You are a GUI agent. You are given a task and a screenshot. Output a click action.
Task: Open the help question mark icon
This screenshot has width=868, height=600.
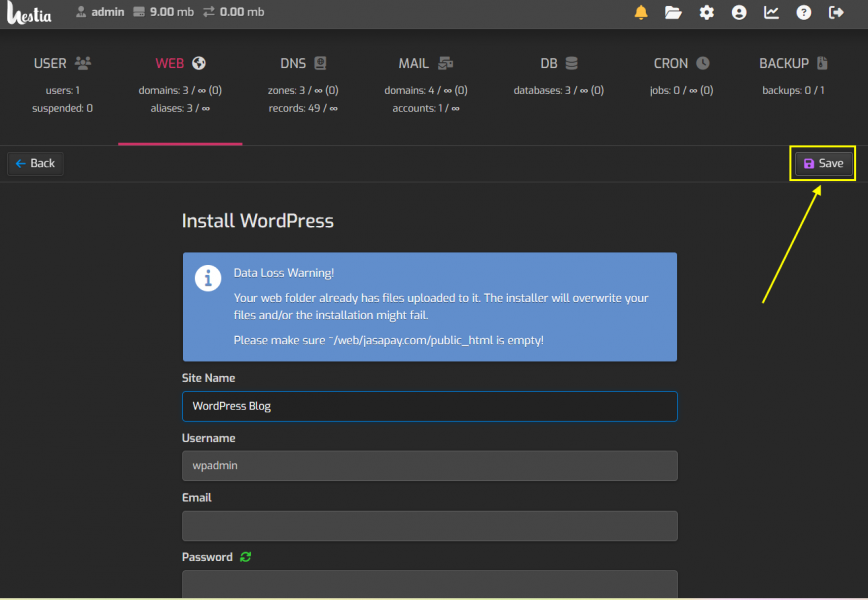click(x=804, y=12)
